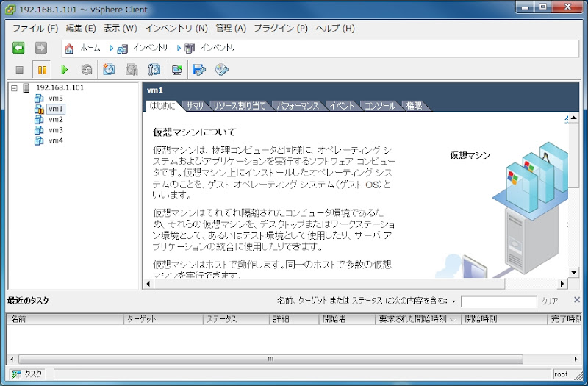Select vm4 in the inventory tree
Image resolution: width=588 pixels, height=386 pixels.
pos(56,140)
